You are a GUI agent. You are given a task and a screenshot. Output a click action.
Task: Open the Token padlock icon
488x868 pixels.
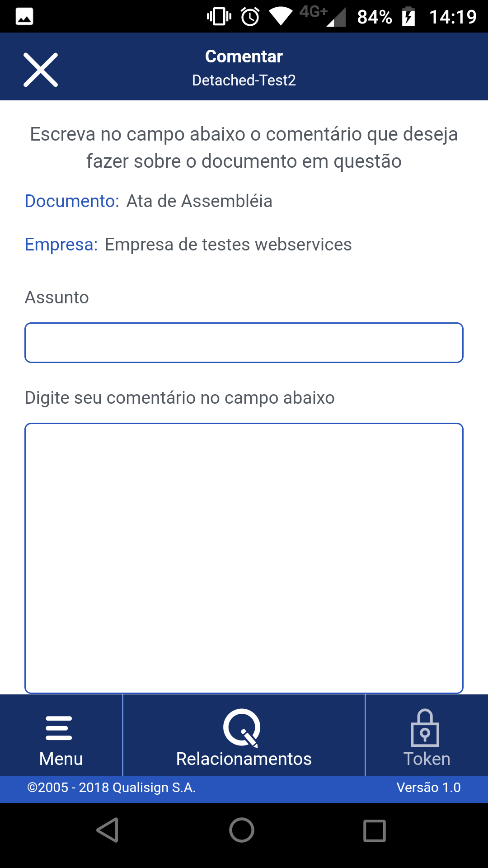point(425,730)
